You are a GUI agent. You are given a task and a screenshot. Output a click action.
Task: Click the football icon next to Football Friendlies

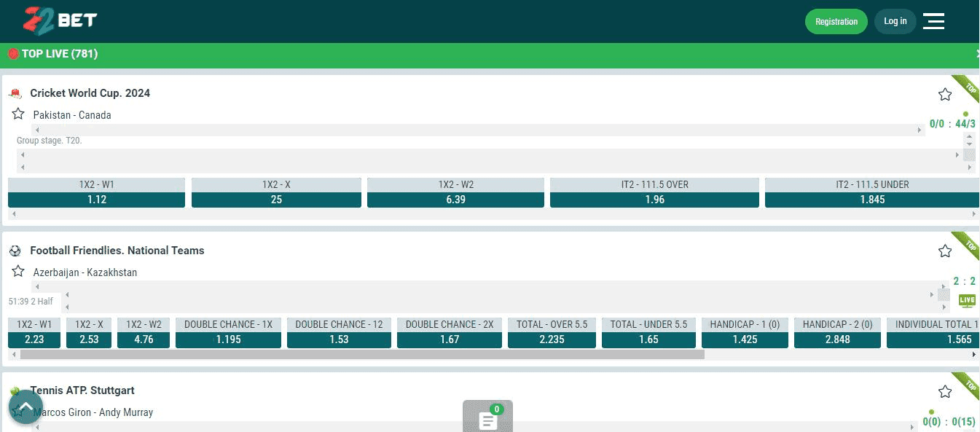pyautogui.click(x=15, y=250)
